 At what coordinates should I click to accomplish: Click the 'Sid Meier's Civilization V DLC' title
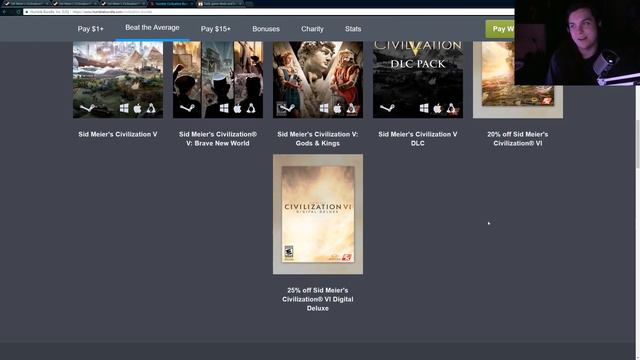418,139
